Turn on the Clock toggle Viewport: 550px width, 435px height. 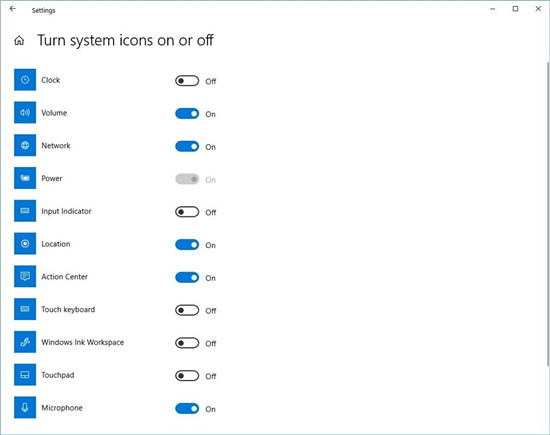click(187, 81)
